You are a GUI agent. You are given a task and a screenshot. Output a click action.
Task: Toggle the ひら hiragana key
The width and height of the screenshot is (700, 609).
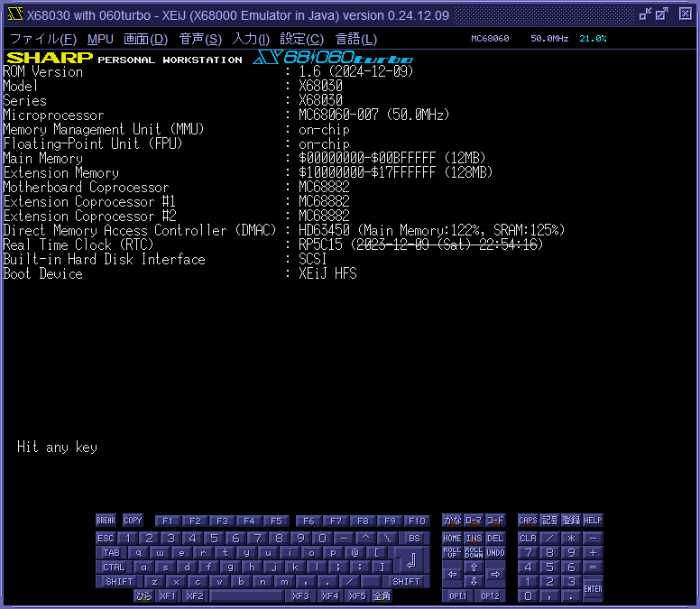(x=143, y=596)
